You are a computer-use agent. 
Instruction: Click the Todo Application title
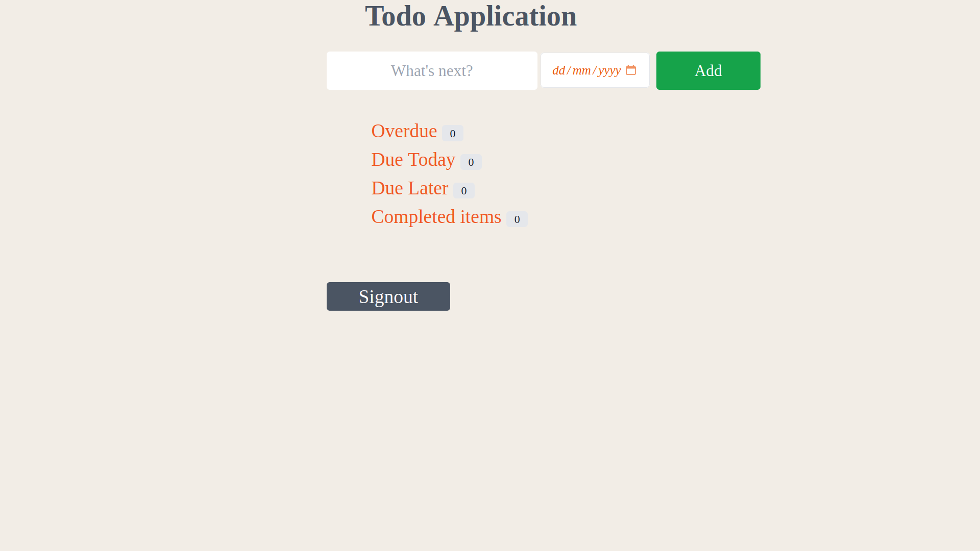[x=470, y=16]
